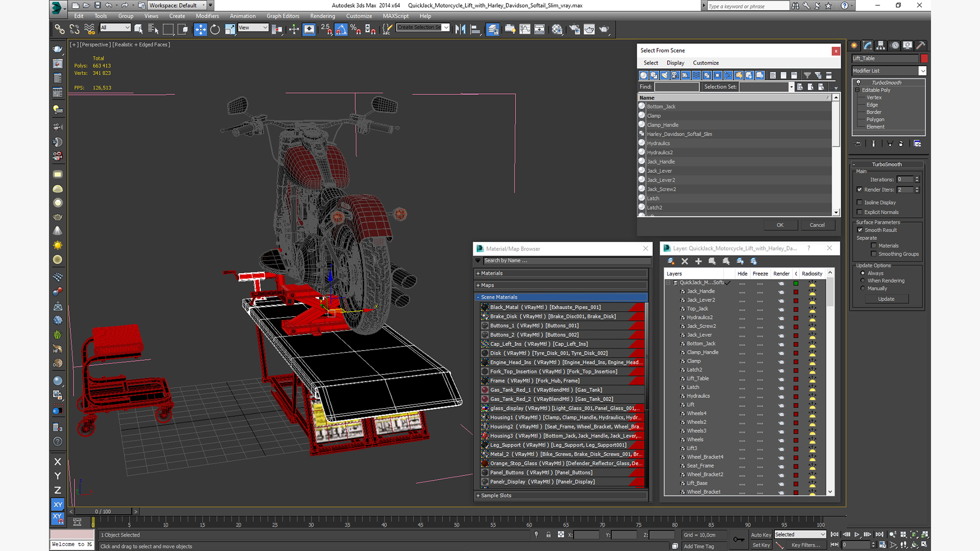Open the Workspace Default dropdown

click(x=177, y=6)
